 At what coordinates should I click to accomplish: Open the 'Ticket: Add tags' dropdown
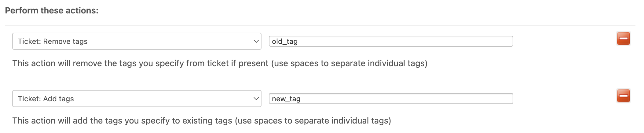click(x=137, y=99)
